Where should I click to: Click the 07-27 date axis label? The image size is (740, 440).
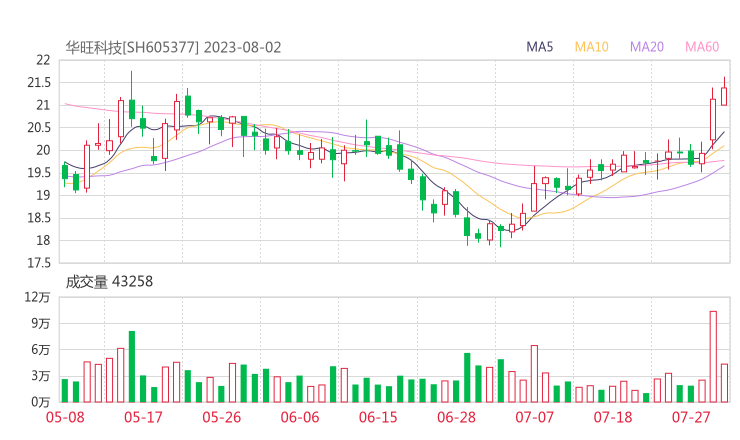[x=691, y=417]
